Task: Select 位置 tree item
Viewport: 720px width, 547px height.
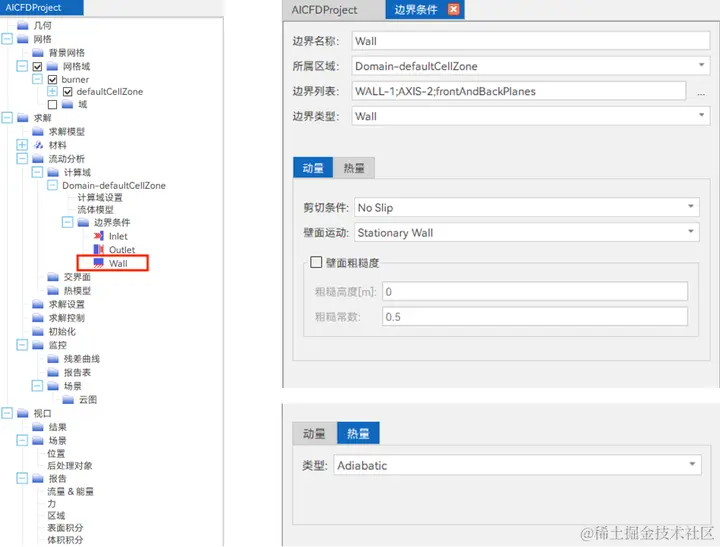Action: coord(56,453)
